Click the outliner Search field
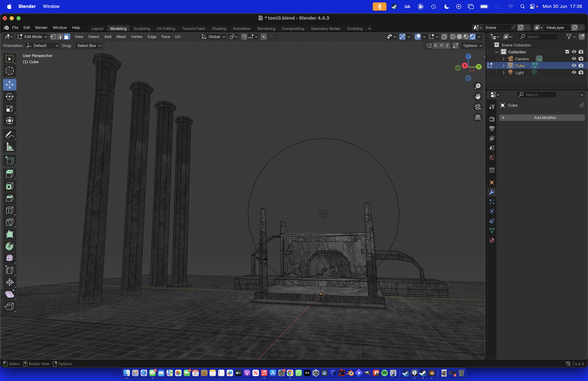The height and width of the screenshot is (381, 588). click(x=538, y=37)
